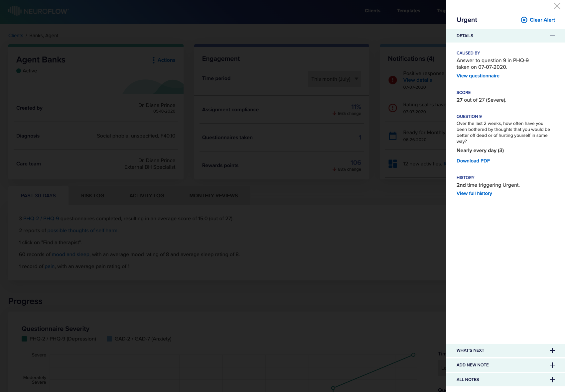The width and height of the screenshot is (565, 392).
Task: Click the diagnosis Social phobia, unspecified, F40.10
Action: pyautogui.click(x=136, y=136)
